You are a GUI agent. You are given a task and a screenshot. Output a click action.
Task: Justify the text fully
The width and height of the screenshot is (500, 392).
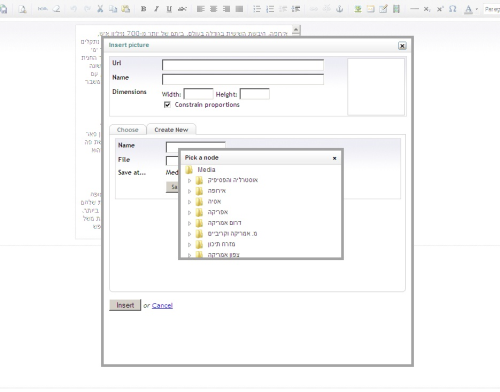(x=239, y=9)
